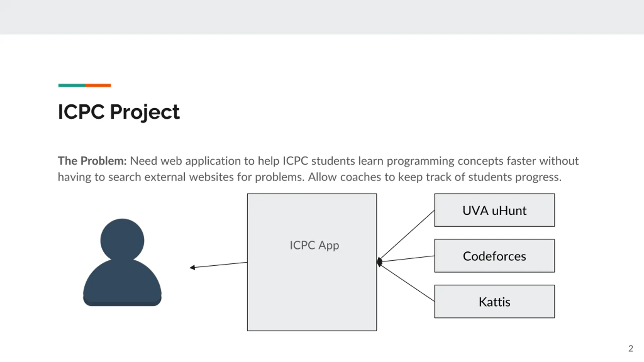
Task: Click the user silhouette icon
Action: pos(122,262)
